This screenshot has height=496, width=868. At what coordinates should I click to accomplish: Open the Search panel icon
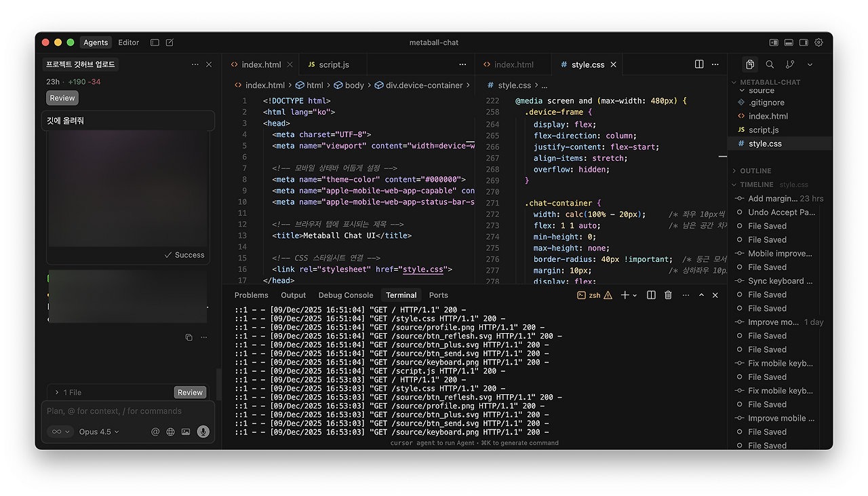(770, 64)
